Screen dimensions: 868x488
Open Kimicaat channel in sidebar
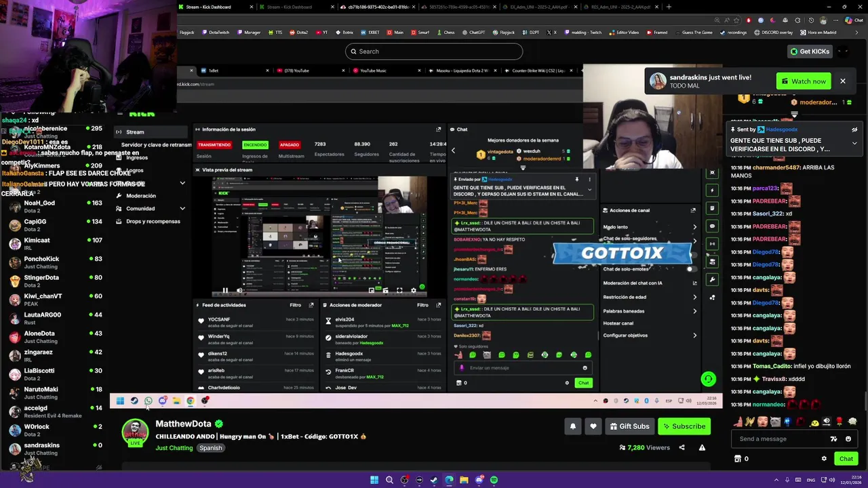(56, 243)
